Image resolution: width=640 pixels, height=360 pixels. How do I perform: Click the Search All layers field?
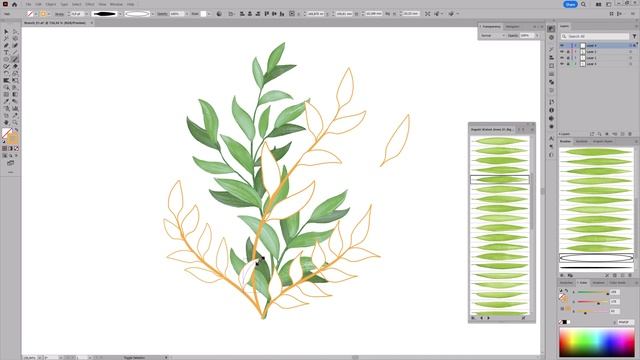click(x=595, y=36)
